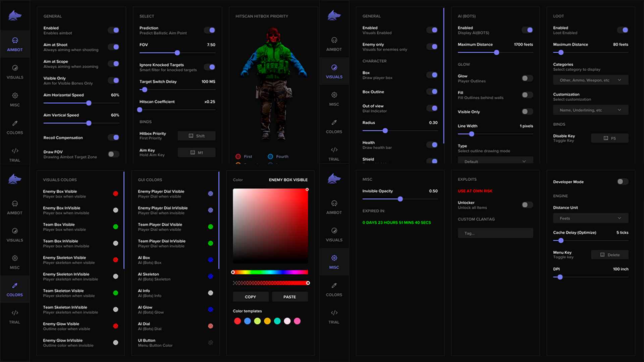Open the loot Categories dropdown
644x362 pixels.
coord(590,80)
